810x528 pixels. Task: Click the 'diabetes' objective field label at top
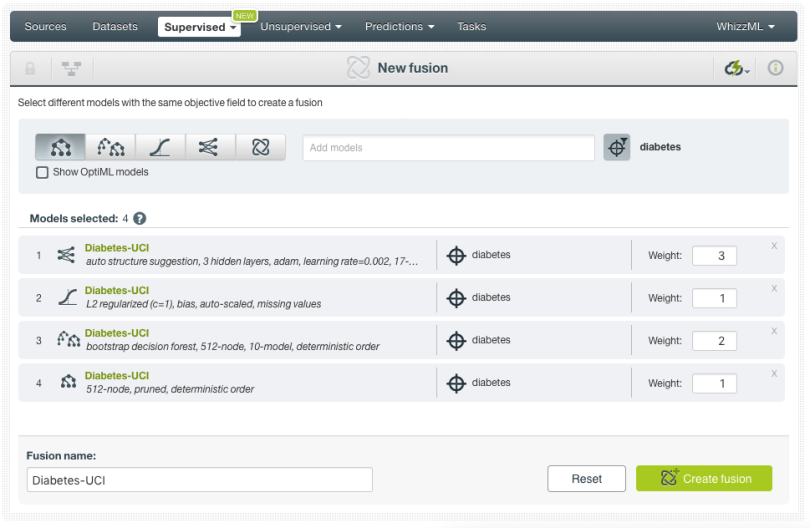(x=660, y=147)
